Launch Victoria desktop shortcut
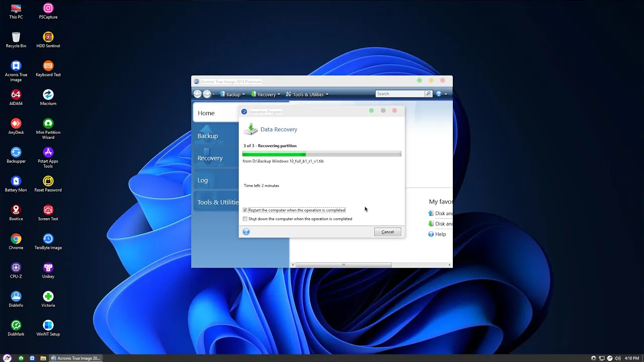 [48, 299]
